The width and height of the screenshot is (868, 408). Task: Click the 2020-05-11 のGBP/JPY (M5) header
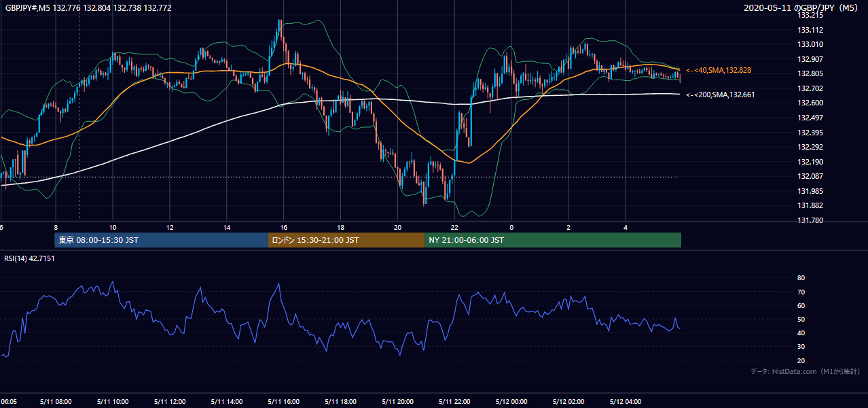point(802,8)
